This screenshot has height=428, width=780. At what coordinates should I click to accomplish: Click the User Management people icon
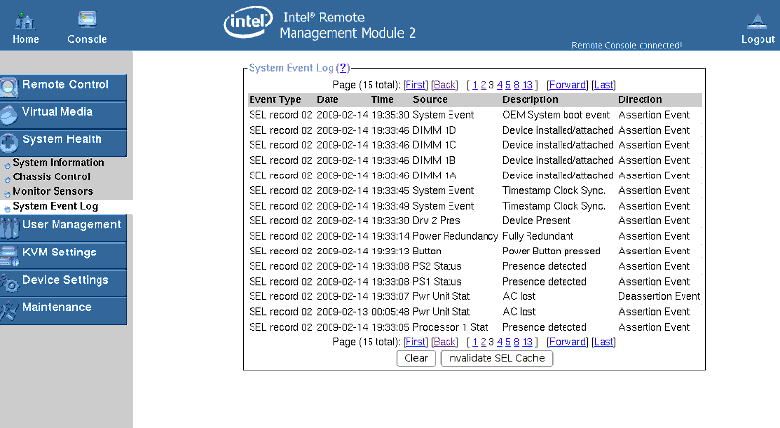pos(8,228)
